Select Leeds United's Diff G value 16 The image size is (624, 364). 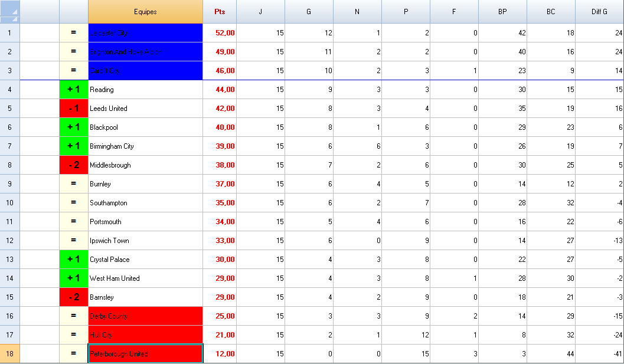(600, 108)
